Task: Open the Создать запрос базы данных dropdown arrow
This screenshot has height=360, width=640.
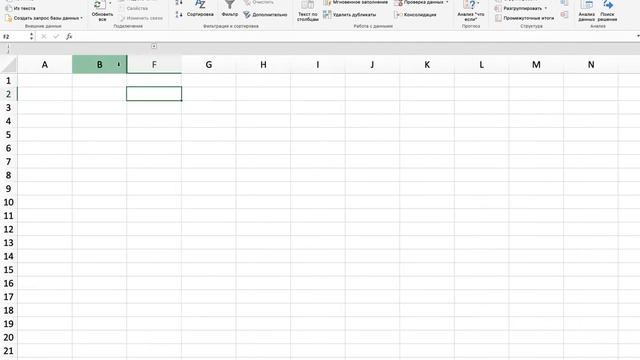Action: pyautogui.click(x=82, y=18)
